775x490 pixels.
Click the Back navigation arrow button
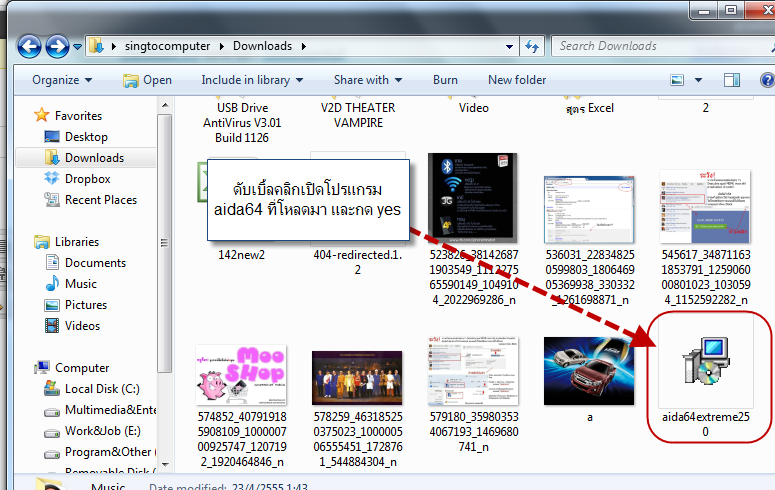29,46
